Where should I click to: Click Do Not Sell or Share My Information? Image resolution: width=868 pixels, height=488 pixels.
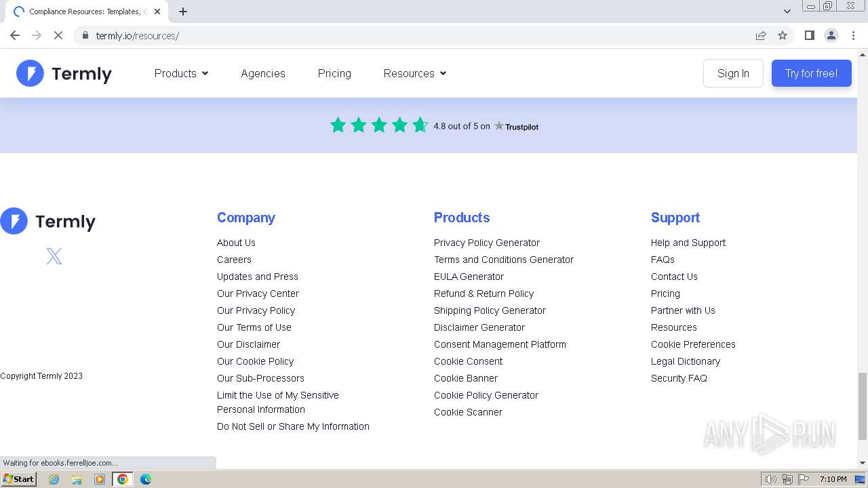pos(293,426)
